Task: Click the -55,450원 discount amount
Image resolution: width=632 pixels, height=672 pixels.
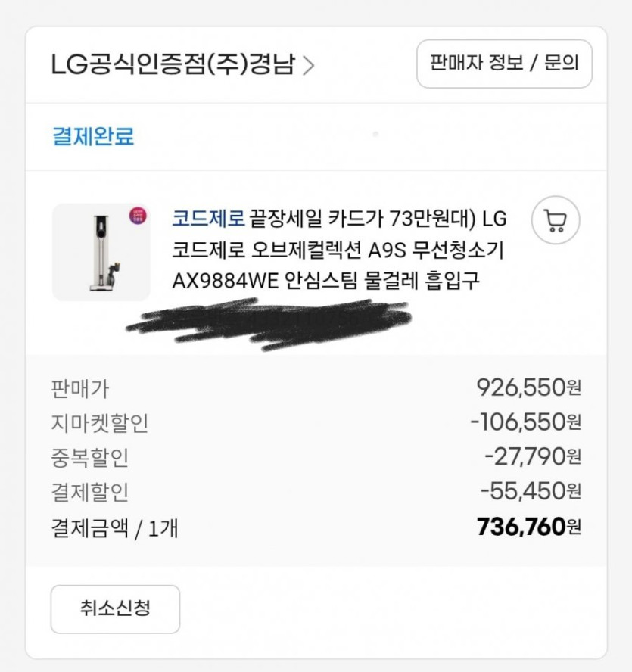Action: click(531, 492)
